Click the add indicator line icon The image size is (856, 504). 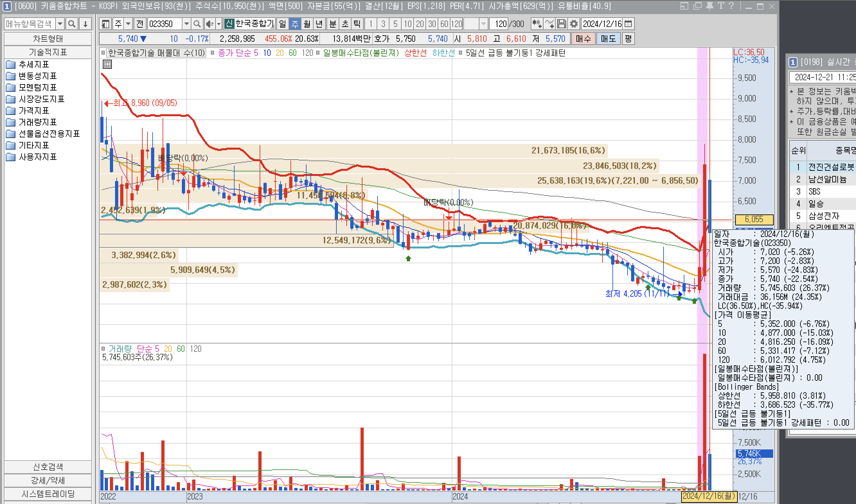pos(549,24)
